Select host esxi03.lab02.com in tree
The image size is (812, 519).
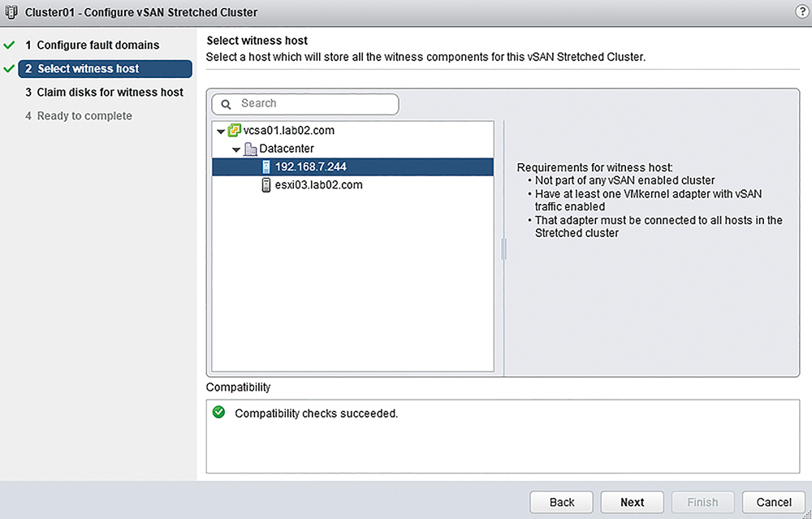click(x=352, y=185)
